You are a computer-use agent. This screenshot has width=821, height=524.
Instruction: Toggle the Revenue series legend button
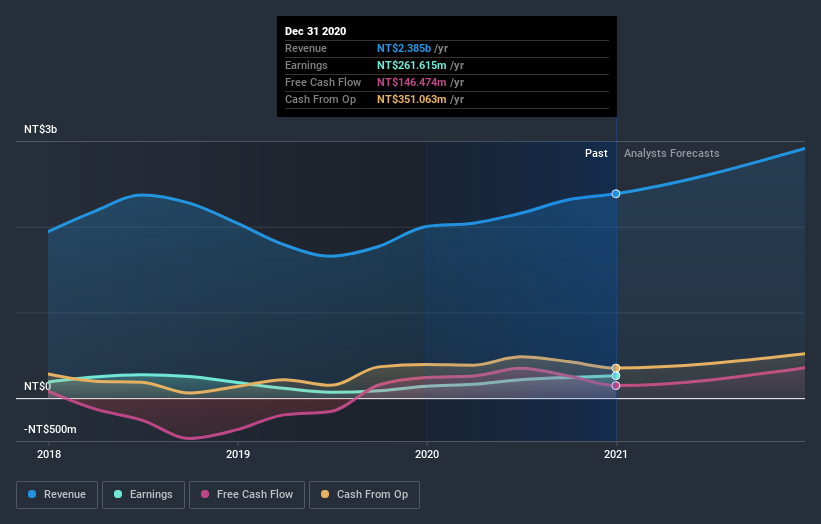57,495
